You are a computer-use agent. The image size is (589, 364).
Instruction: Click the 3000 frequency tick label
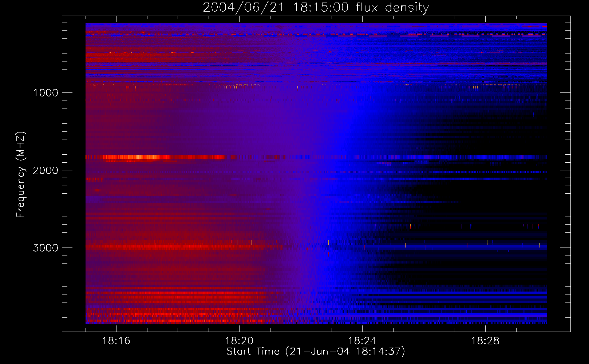(46, 248)
